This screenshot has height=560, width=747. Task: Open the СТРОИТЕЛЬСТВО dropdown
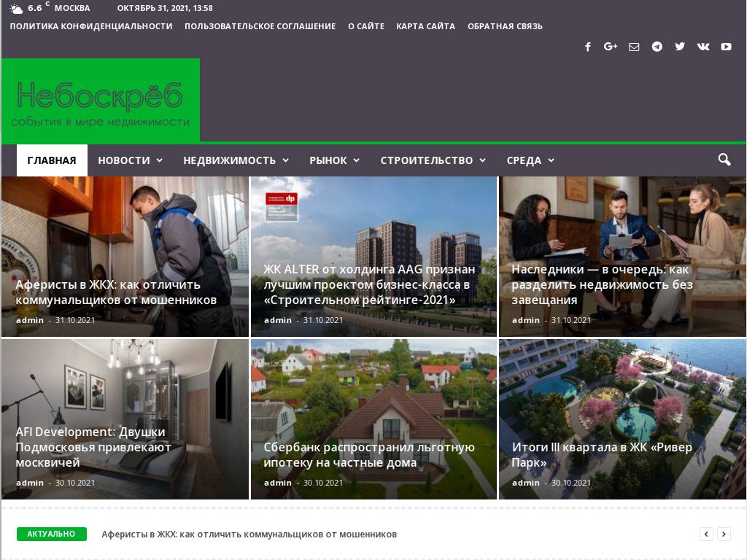(432, 160)
